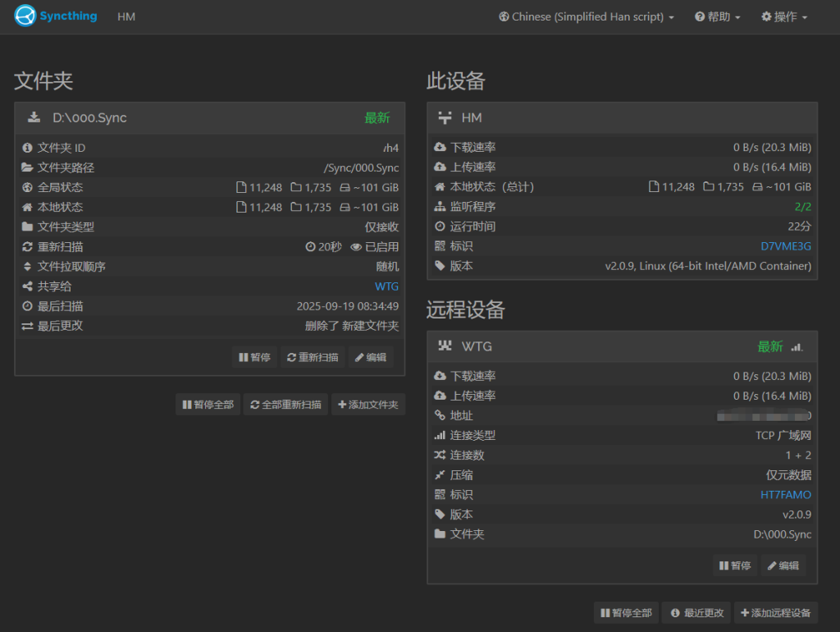Click the share icon next to 共享给
840x632 pixels.
pyautogui.click(x=27, y=286)
